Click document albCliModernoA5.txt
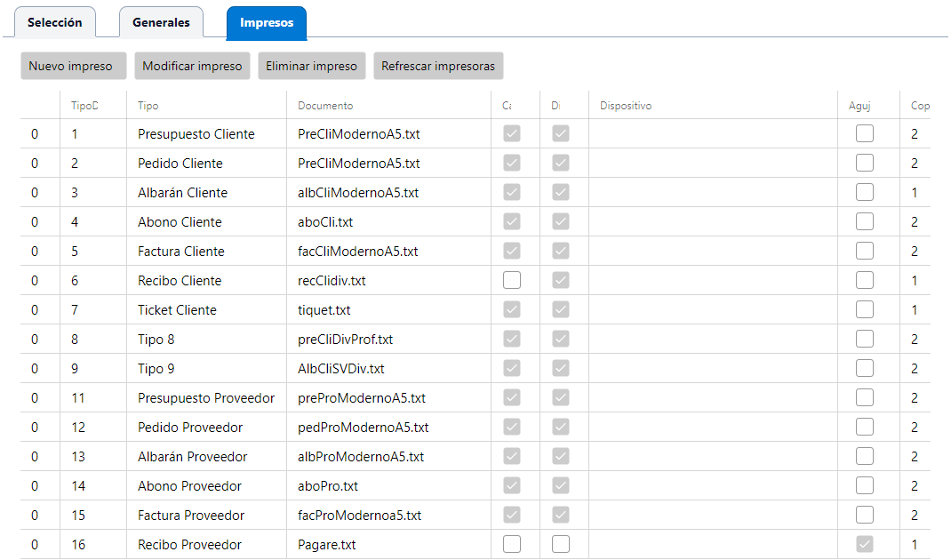Image resolution: width=951 pixels, height=560 pixels. 358,192
